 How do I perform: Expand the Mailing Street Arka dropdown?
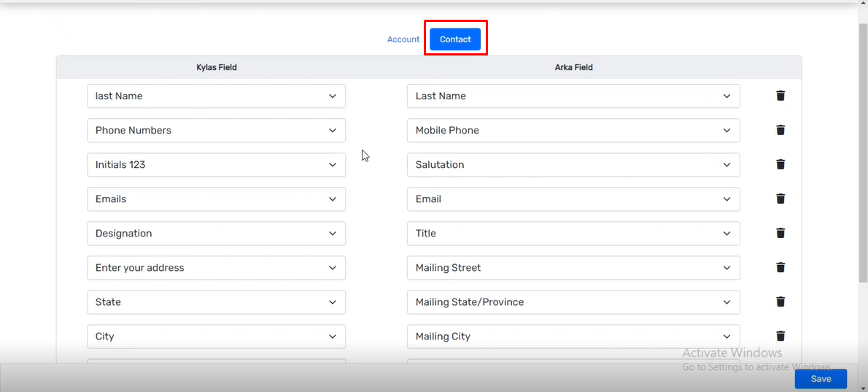573,267
